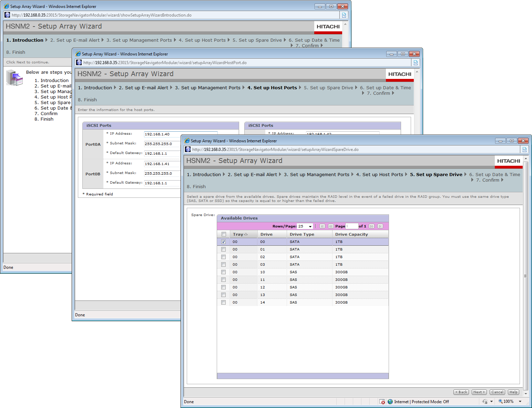The height and width of the screenshot is (408, 532).
Task: Click '6. Set up Date & Time' in front window
Action: (x=495, y=175)
